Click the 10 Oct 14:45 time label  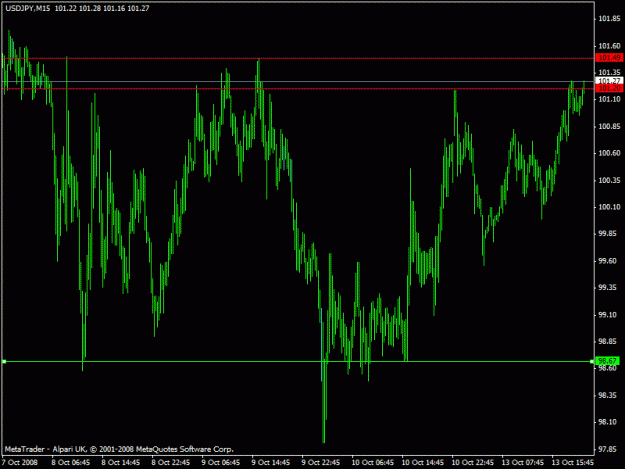click(423, 462)
